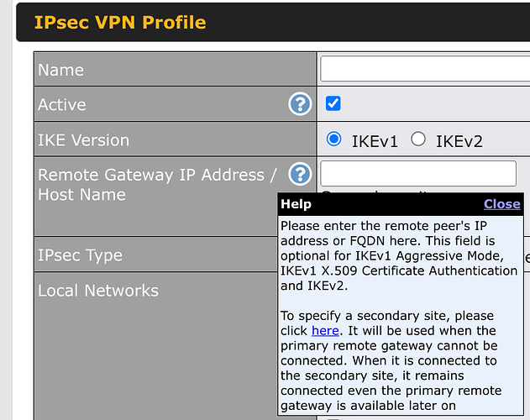Image resolution: width=530 pixels, height=420 pixels.
Task: Click the Remote Gateway IP Address label
Action: click(156, 175)
